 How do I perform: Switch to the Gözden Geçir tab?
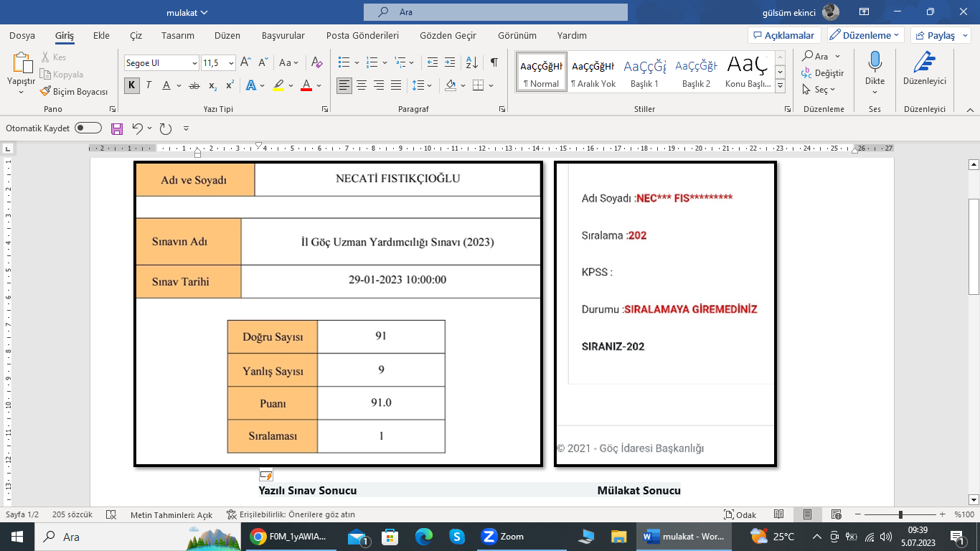click(448, 35)
